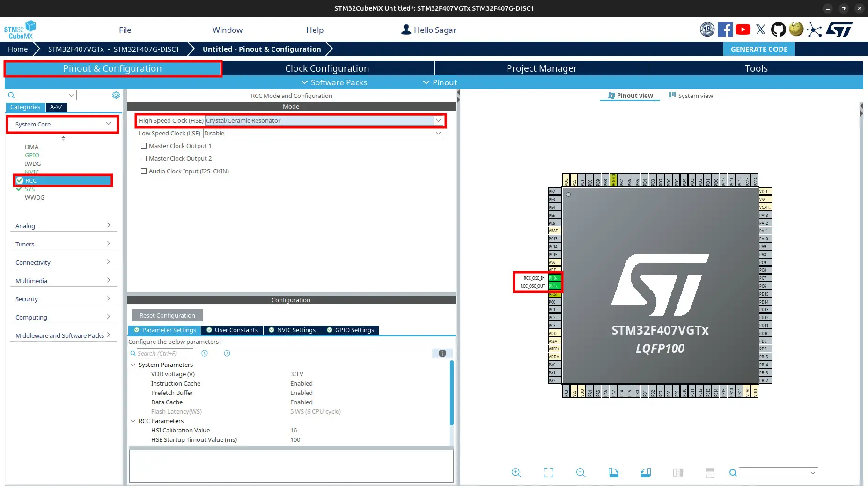Image resolution: width=868 pixels, height=491 pixels.
Task: Switch to Clock Configuration tab
Action: (327, 68)
